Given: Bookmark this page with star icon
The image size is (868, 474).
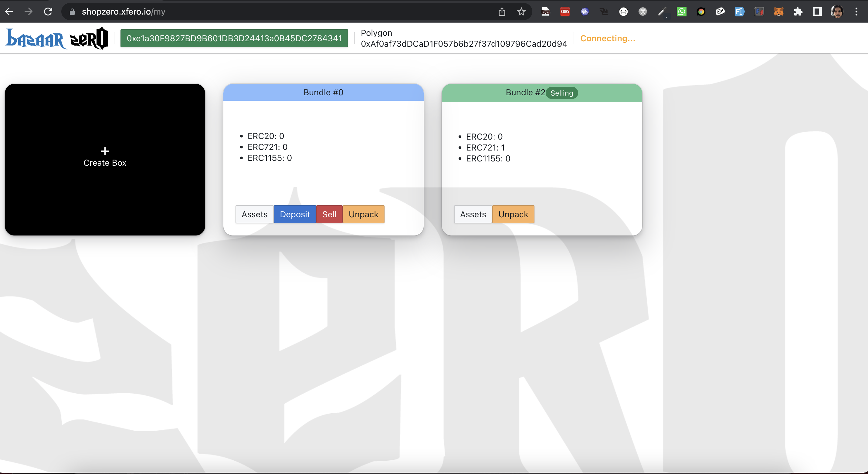Looking at the screenshot, I should click(521, 12).
